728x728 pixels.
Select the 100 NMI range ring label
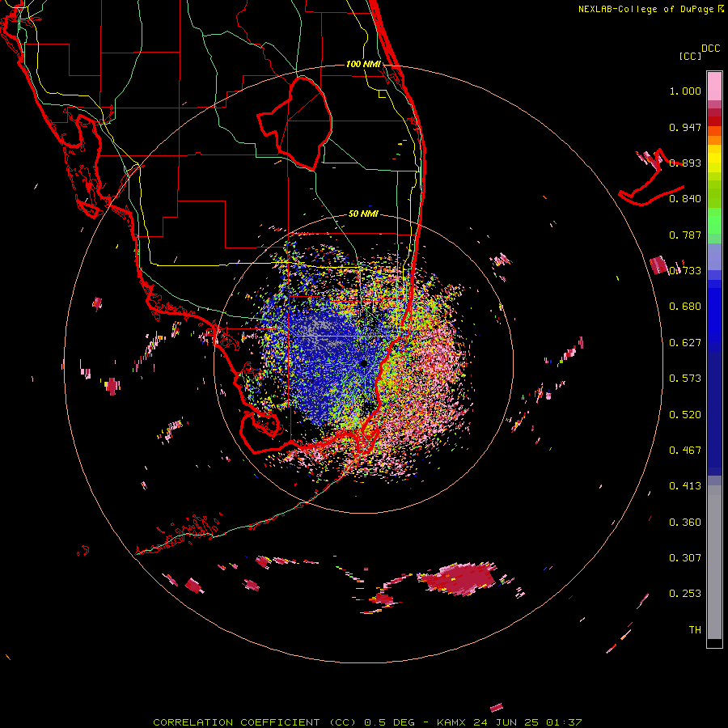point(363,64)
